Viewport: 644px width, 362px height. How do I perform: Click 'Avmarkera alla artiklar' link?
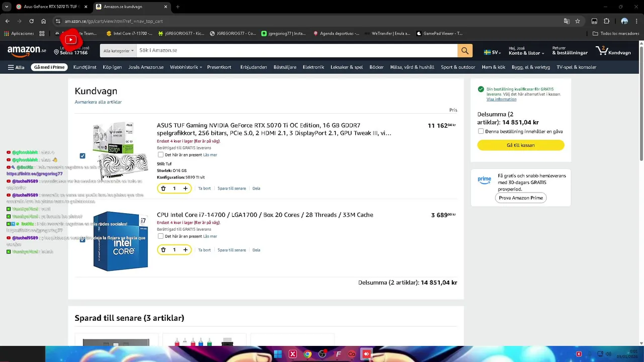[x=98, y=102]
